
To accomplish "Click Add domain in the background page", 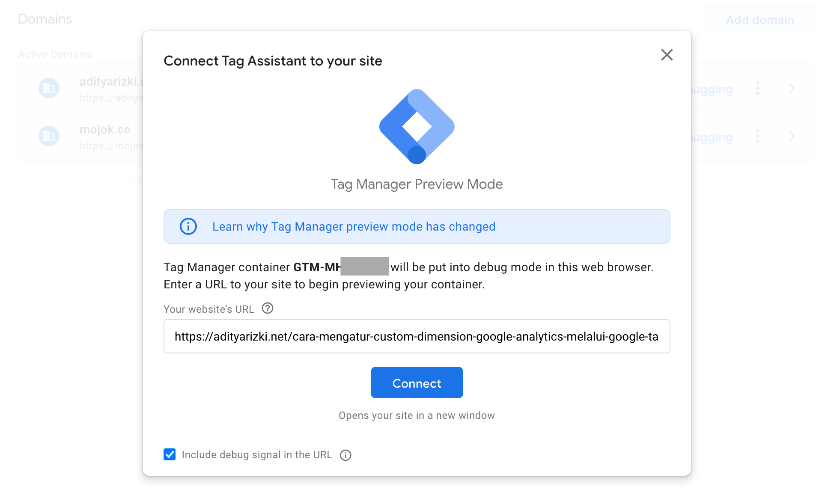I will (x=760, y=20).
